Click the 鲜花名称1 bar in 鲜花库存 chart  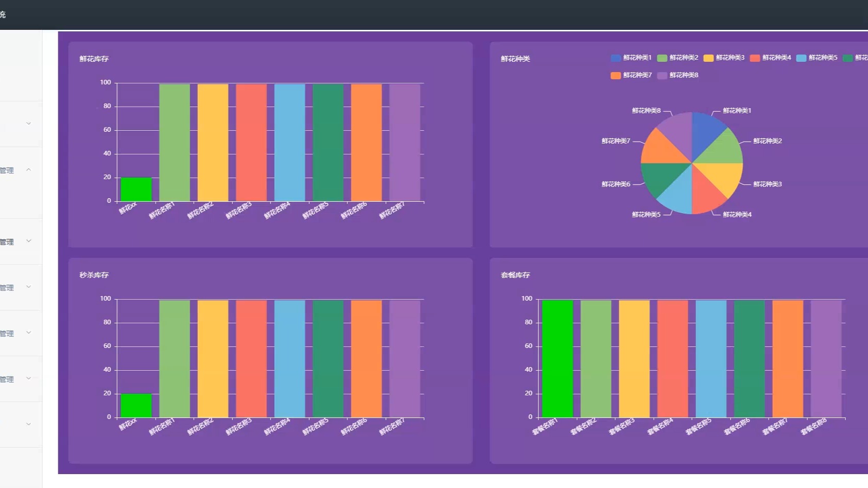pos(175,143)
